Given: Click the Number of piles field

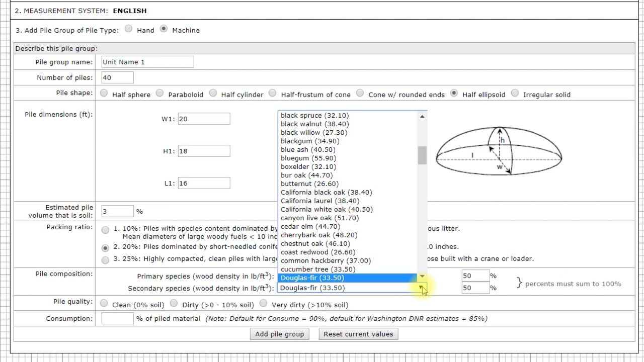Looking at the screenshot, I should (117, 77).
